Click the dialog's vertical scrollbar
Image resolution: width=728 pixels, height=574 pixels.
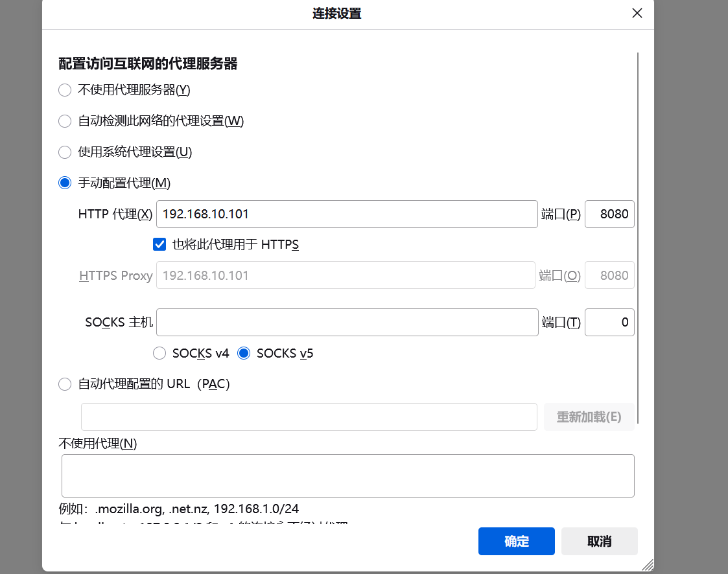[638, 238]
